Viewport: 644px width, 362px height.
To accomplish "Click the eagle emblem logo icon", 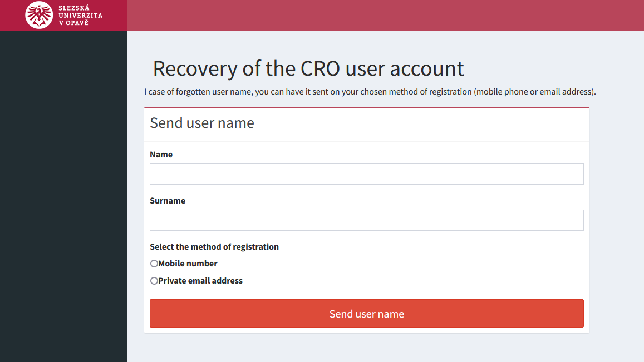I will click(39, 15).
